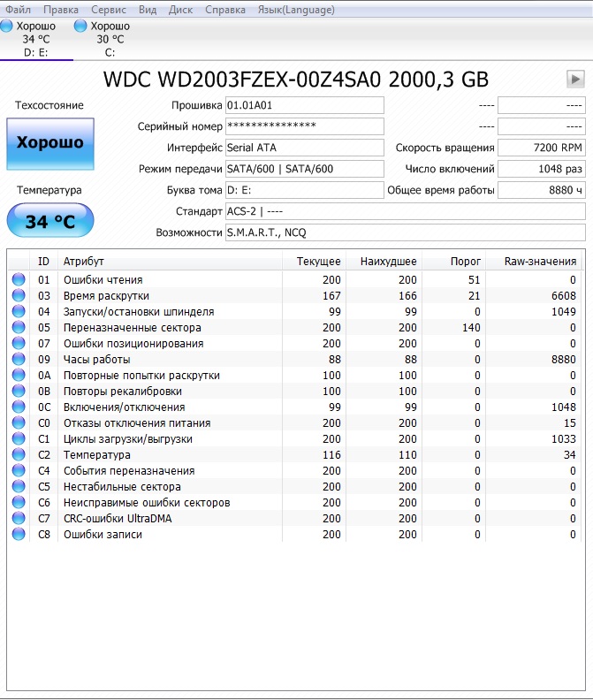Click status icon for Ошибки чтения row
The height and width of the screenshot is (700, 593).
point(19,279)
